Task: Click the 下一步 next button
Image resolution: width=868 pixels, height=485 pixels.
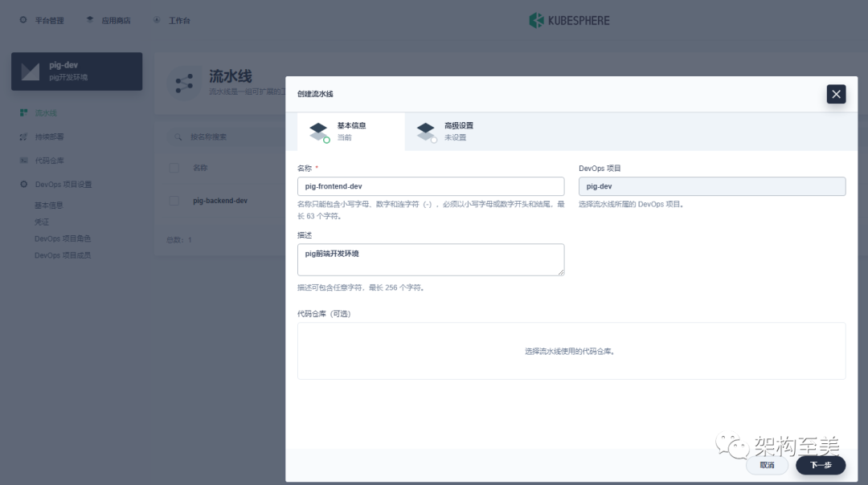Action: pos(821,465)
